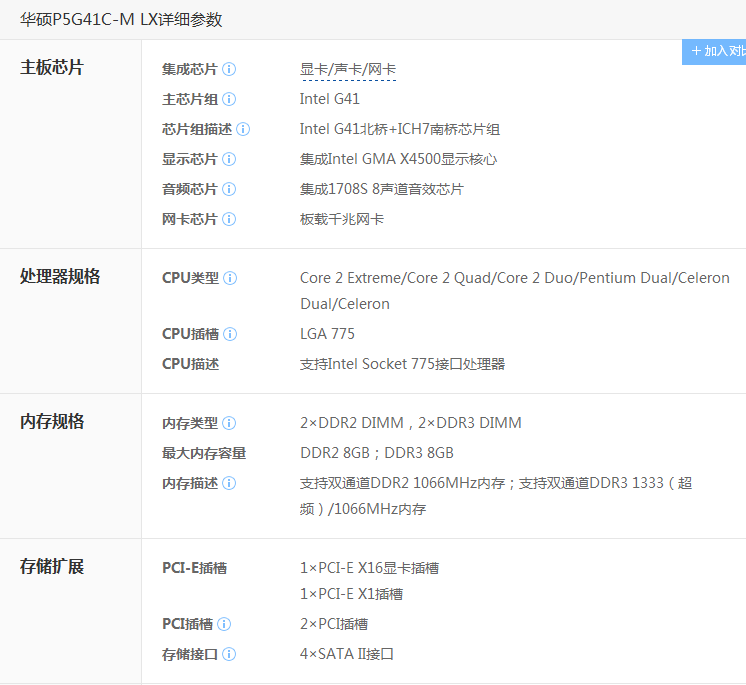746x685 pixels.
Task: Open the info icon next to 音频芯片
Action: (229, 189)
